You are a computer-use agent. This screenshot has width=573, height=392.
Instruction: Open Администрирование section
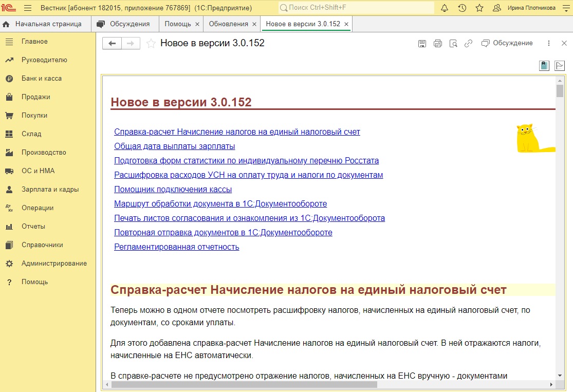48,264
